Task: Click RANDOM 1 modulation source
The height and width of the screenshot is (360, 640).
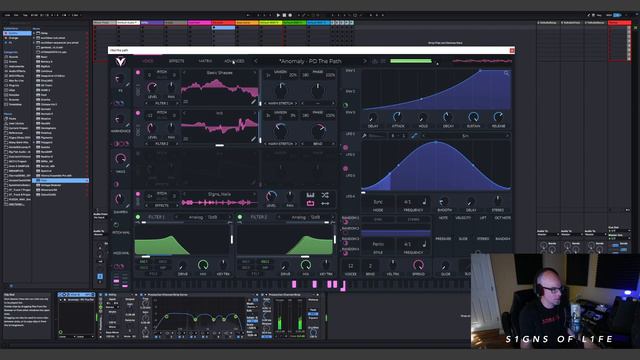Action: point(350,218)
